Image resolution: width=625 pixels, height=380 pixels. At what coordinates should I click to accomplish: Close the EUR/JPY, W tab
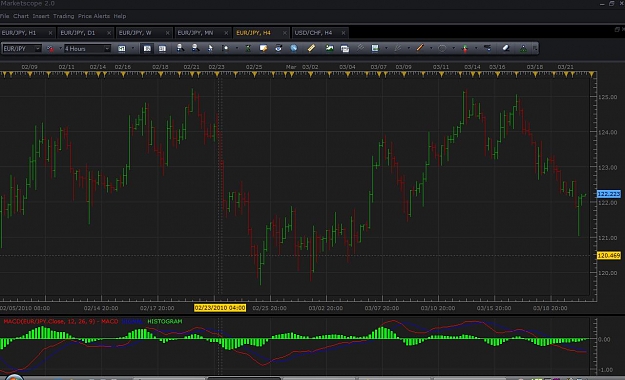coord(167,33)
